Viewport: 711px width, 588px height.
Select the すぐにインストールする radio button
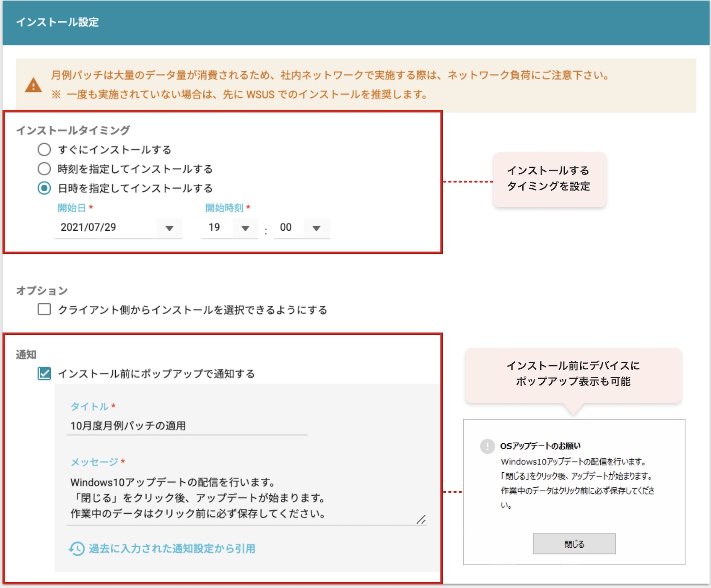pyautogui.click(x=44, y=149)
